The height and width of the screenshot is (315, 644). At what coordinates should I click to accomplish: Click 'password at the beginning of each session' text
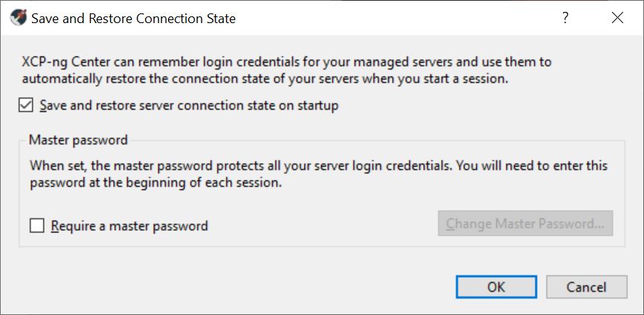[x=155, y=182]
